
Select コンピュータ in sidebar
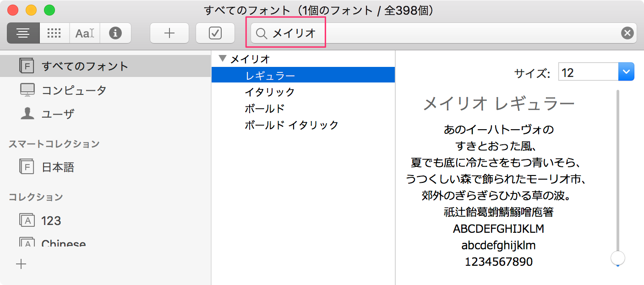[x=105, y=90]
